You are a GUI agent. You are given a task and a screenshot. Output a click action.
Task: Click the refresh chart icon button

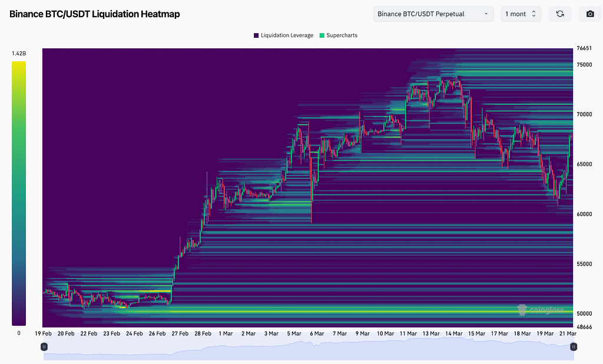pos(560,14)
